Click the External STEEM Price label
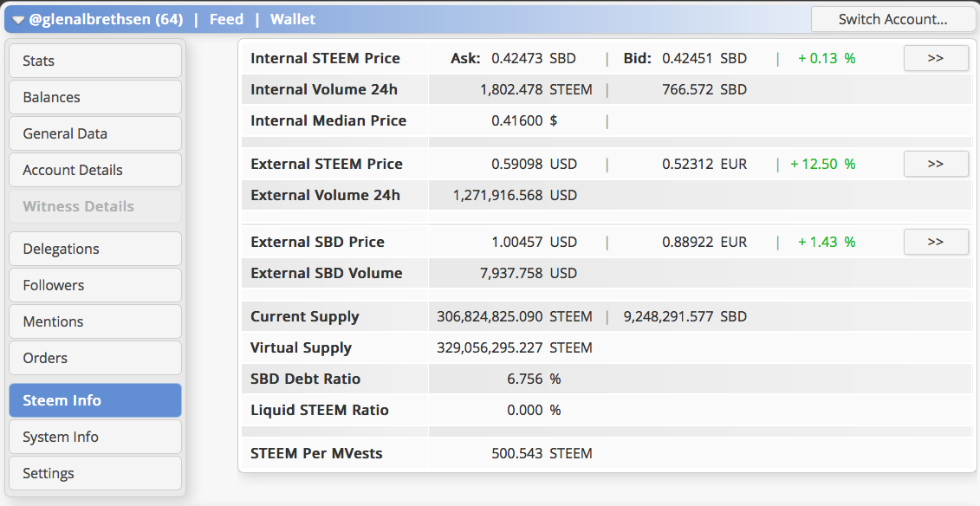This screenshot has height=506, width=980. coord(327,164)
